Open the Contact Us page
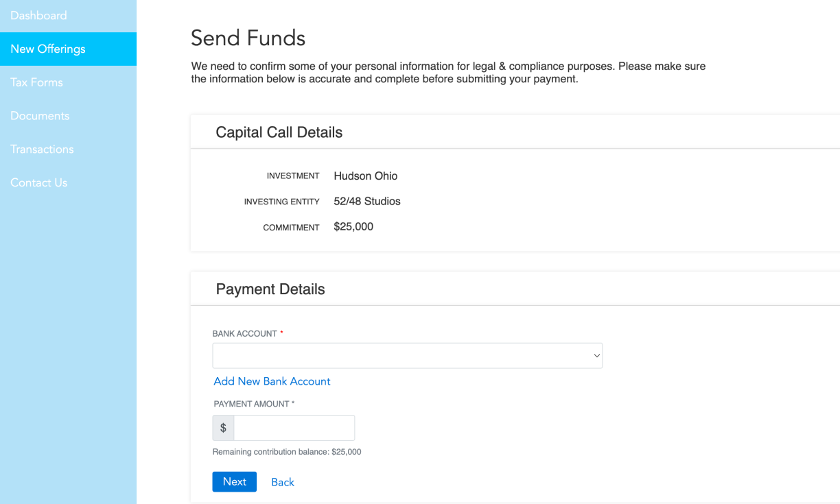The height and width of the screenshot is (504, 840). [39, 182]
